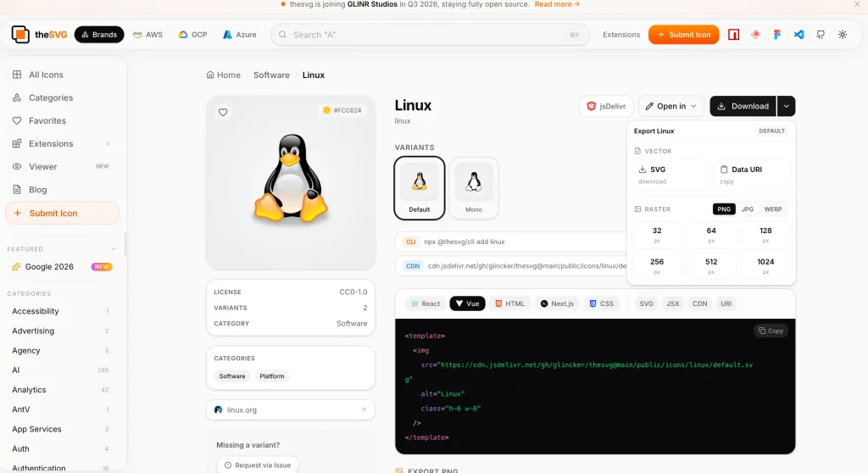The height and width of the screenshot is (473, 868).
Task: Open the Analytics category in sidebar
Action: point(61,389)
